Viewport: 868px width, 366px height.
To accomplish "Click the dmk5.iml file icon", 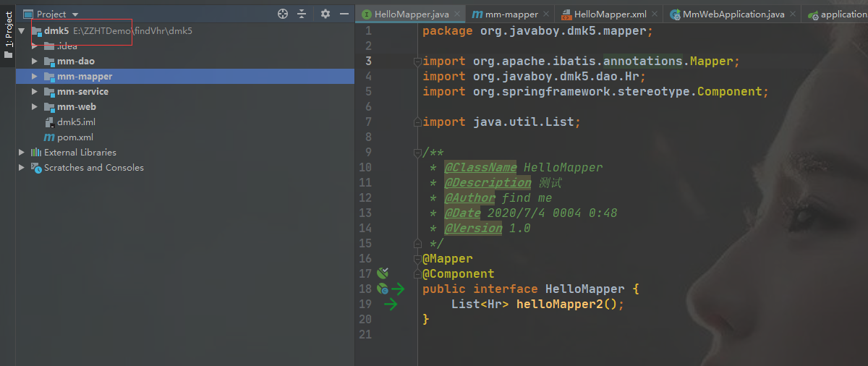I will coord(49,122).
